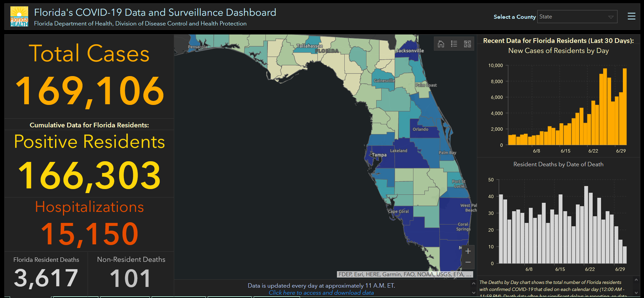
Task: Click the last bar in New Cases chart
Action: click(625, 107)
